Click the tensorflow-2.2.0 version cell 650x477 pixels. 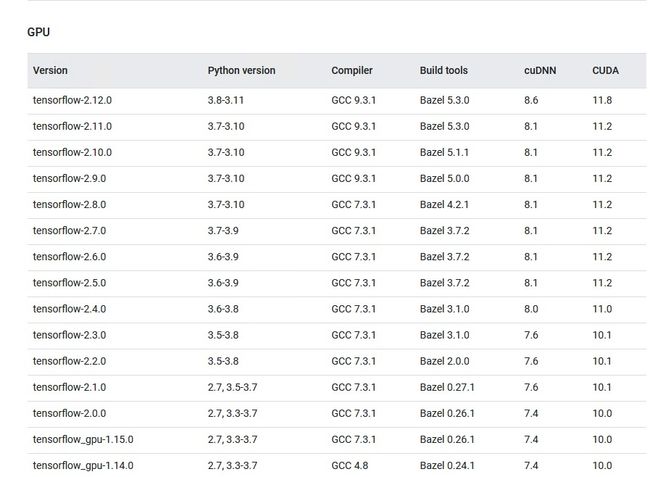coord(69,361)
